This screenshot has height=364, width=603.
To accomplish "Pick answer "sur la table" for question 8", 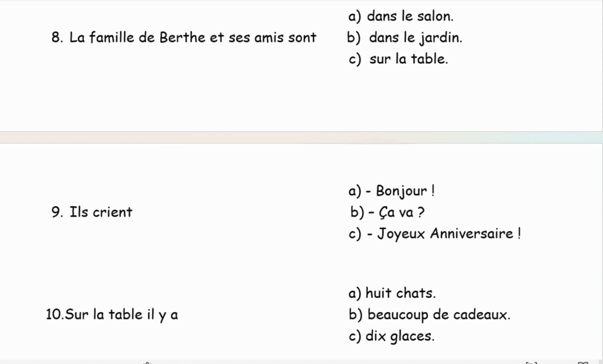I will 409,59.
